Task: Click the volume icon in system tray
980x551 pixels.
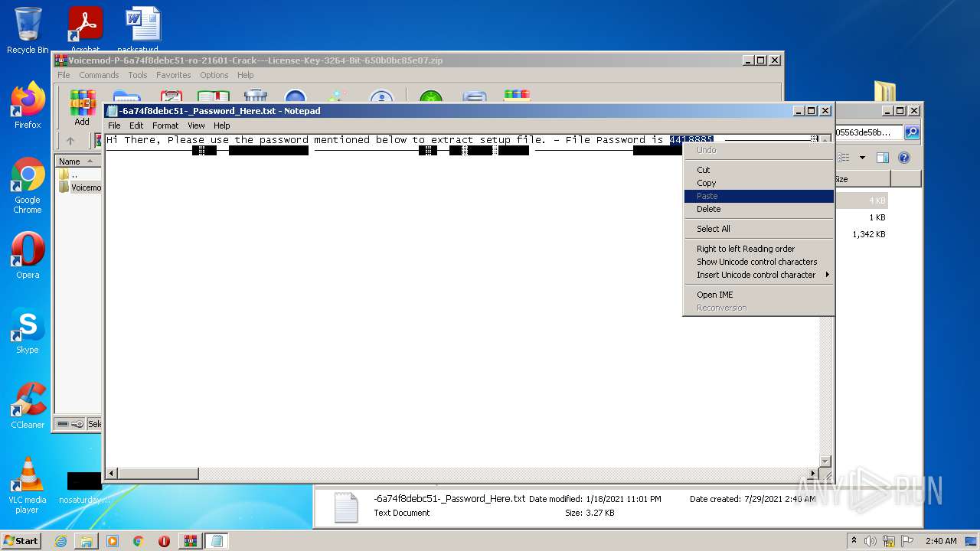Action: tap(870, 541)
